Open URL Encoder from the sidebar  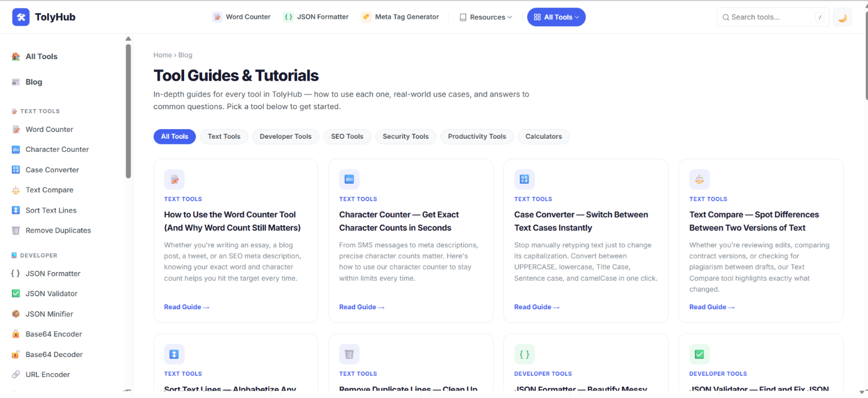(48, 375)
